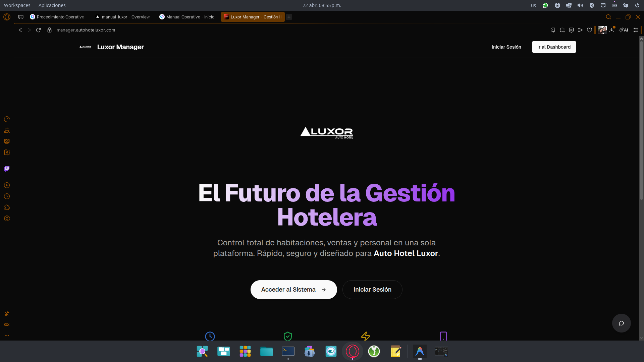The width and height of the screenshot is (644, 362).
Task: Add page to bookmarks with heart icon
Action: click(589, 30)
